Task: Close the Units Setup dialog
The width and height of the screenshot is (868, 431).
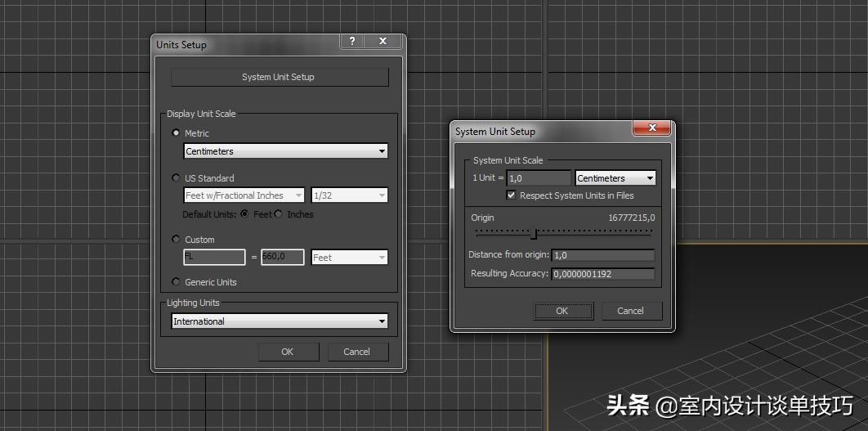Action: tap(383, 42)
